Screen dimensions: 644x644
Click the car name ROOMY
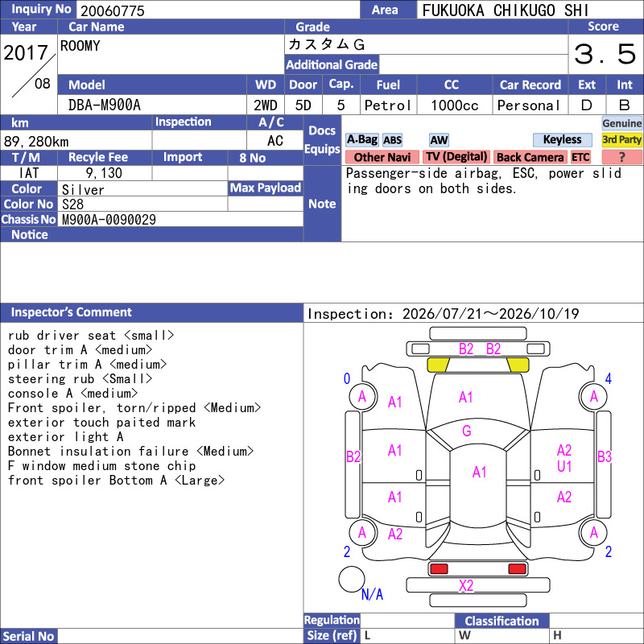[x=80, y=46]
